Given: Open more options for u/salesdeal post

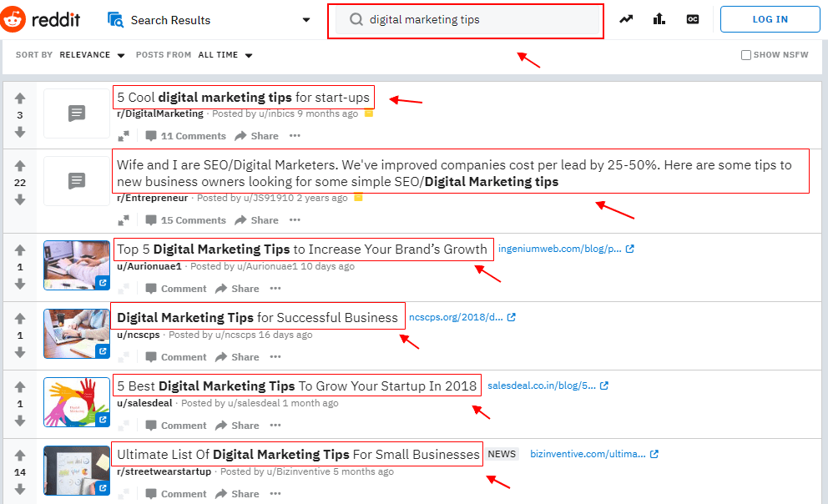Looking at the screenshot, I should click(275, 425).
